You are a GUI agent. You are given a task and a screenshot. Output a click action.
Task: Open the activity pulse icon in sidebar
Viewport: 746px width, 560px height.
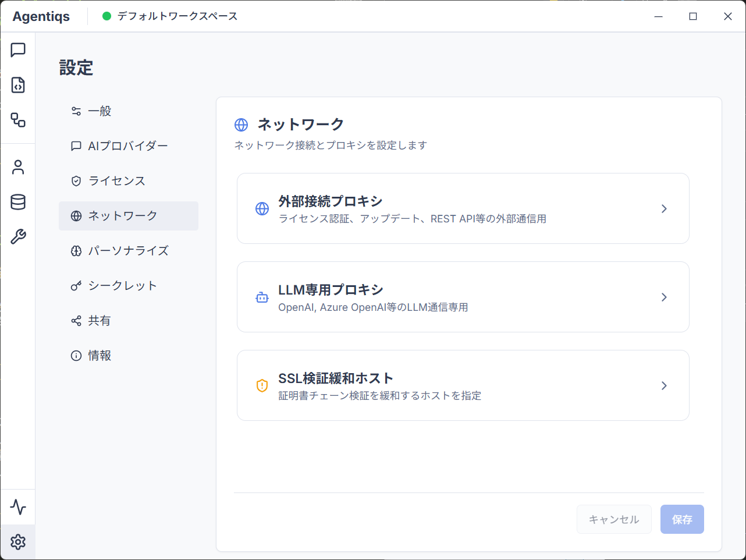coord(18,507)
